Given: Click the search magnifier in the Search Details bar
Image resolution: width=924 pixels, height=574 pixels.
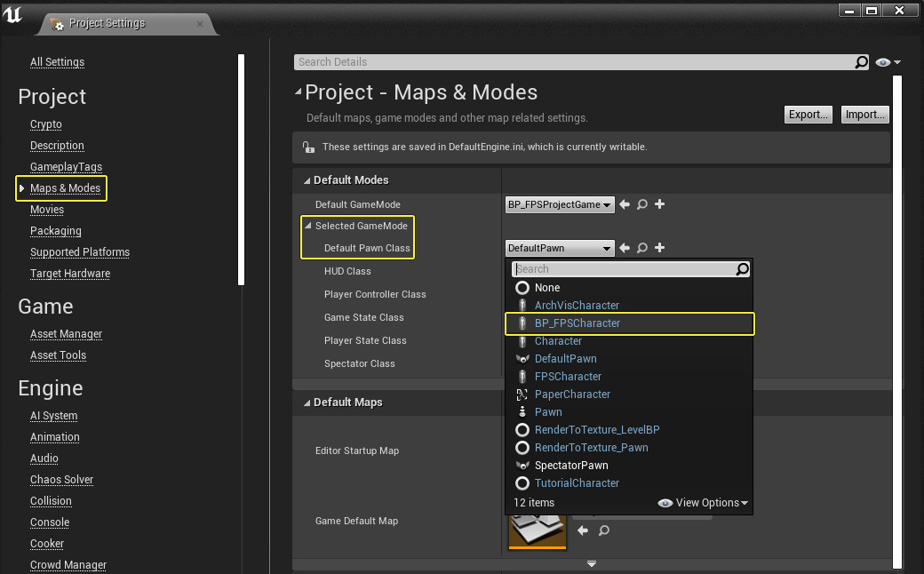Looking at the screenshot, I should click(x=861, y=62).
